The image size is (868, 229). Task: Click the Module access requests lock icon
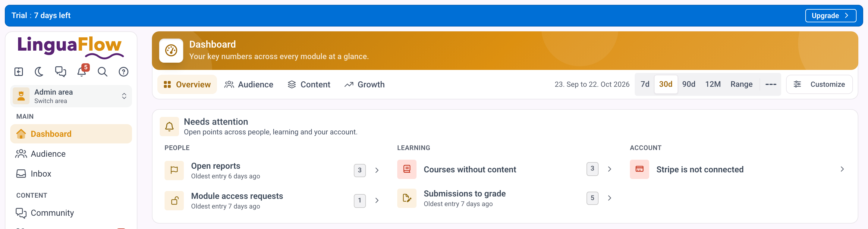[174, 201]
